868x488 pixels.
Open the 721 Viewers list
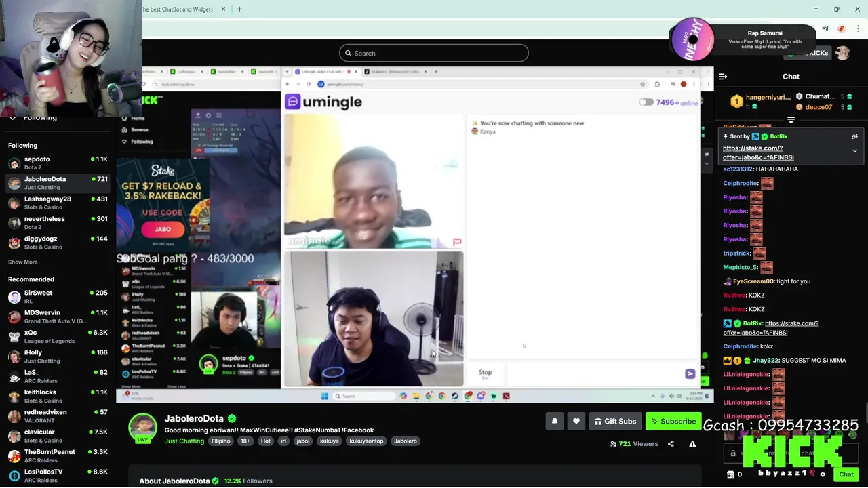(634, 444)
